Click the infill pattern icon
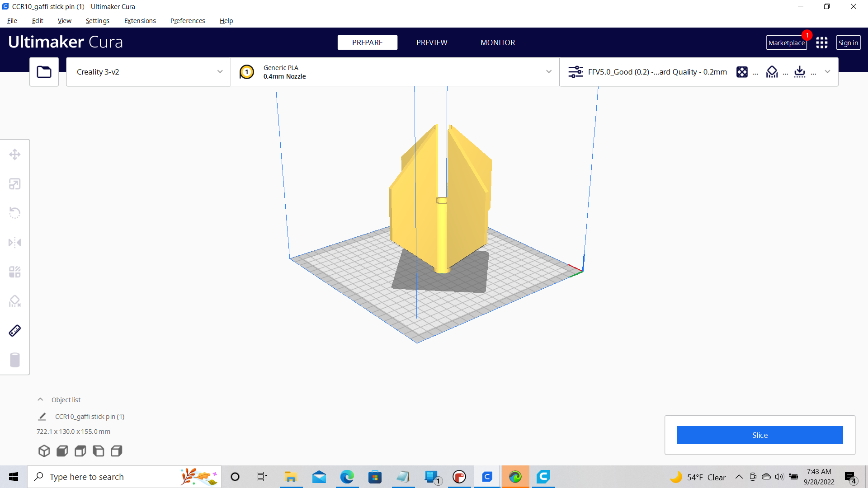 point(742,72)
